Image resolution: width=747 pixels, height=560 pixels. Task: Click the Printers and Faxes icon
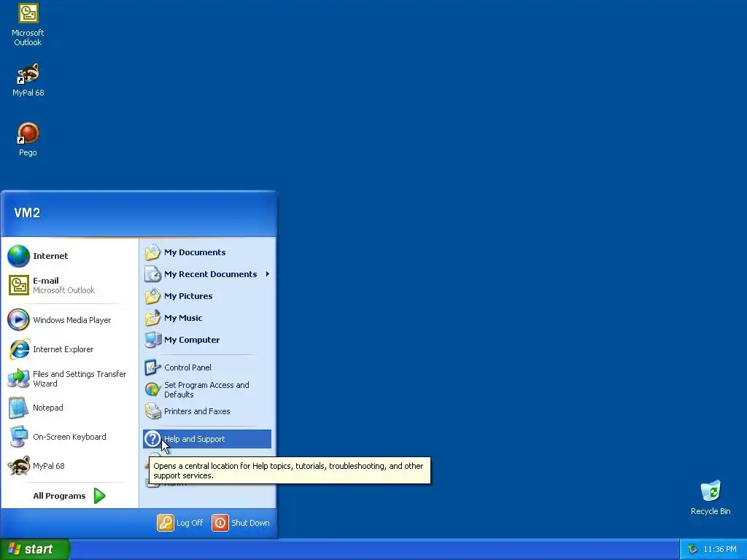[153, 411]
